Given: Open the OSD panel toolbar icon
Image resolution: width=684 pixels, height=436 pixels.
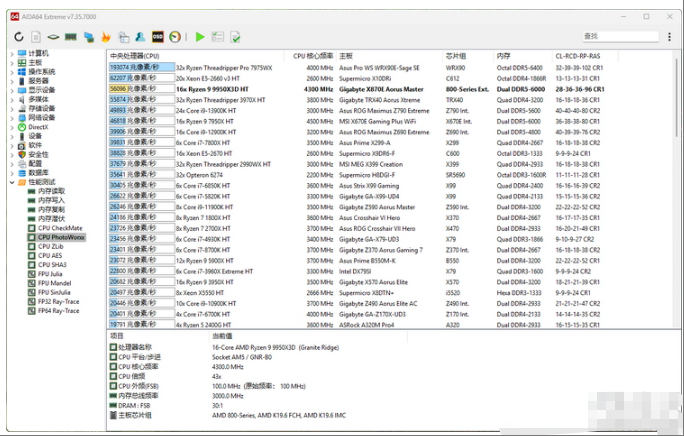Looking at the screenshot, I should pyautogui.click(x=157, y=37).
